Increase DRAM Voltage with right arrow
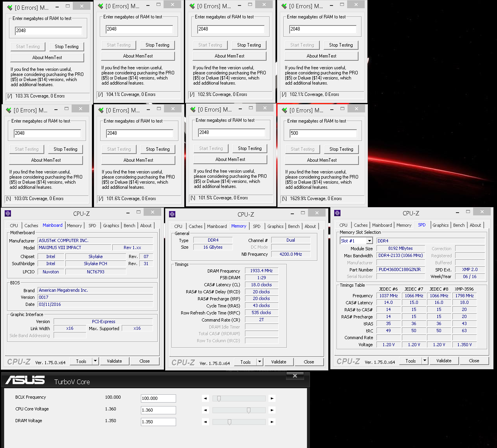This screenshot has height=448, width=497. pos(272,422)
